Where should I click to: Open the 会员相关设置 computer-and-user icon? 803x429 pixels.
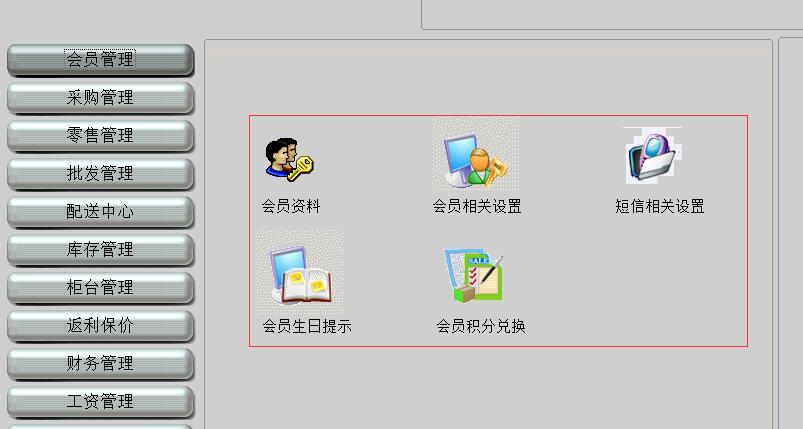(x=476, y=155)
